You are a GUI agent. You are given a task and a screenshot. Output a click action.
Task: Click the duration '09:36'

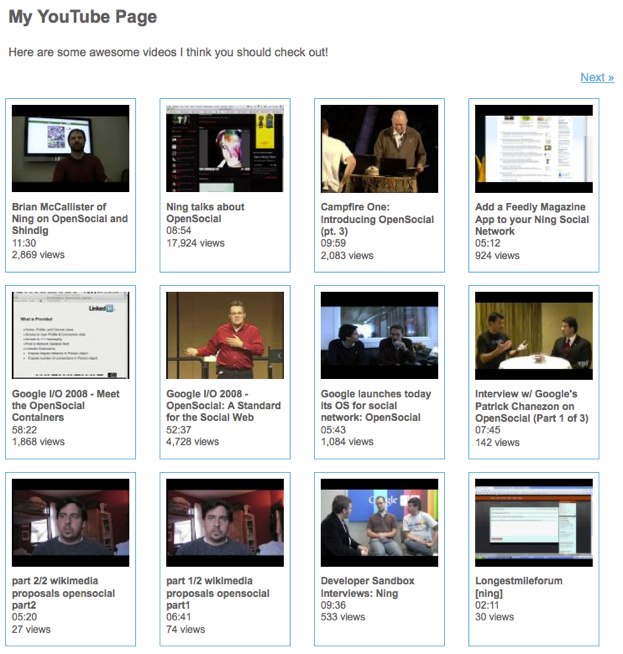click(x=333, y=605)
